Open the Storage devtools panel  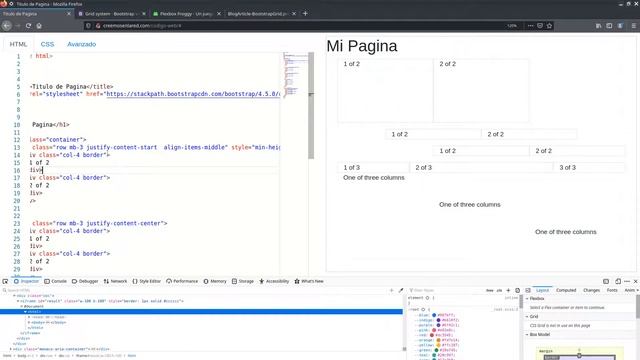tap(243, 281)
